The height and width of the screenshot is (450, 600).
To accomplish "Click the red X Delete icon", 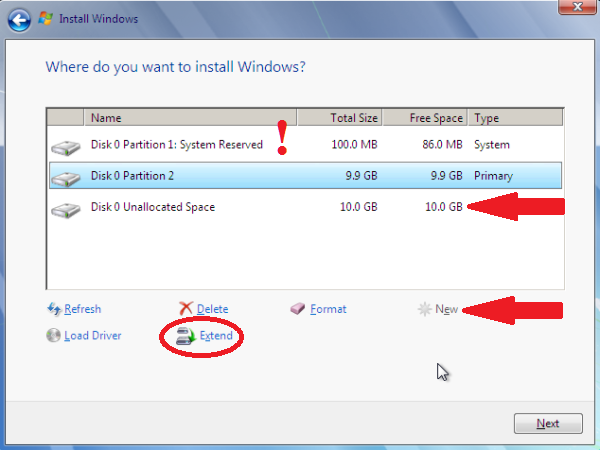I will point(186,308).
